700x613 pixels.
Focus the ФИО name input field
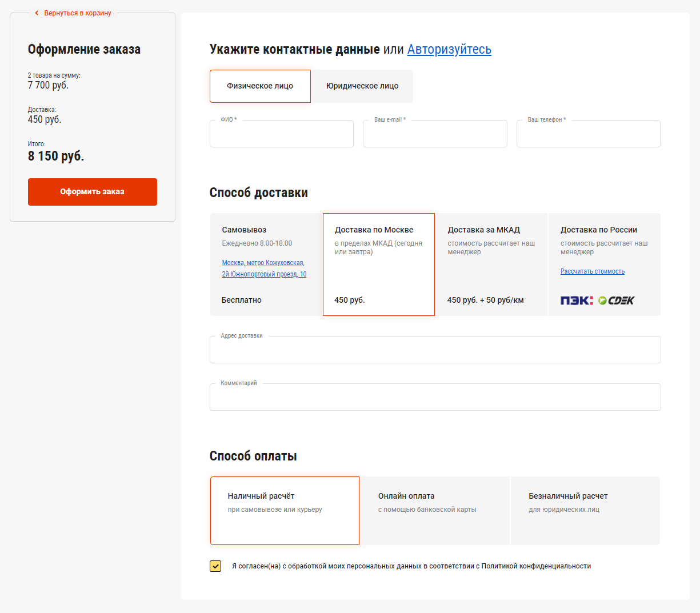[282, 135]
